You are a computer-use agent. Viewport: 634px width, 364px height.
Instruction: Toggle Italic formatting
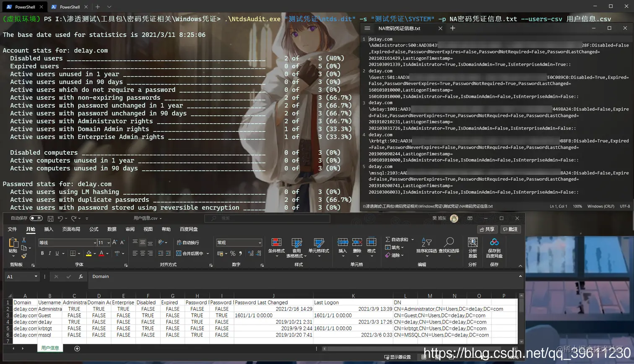pyautogui.click(x=50, y=253)
